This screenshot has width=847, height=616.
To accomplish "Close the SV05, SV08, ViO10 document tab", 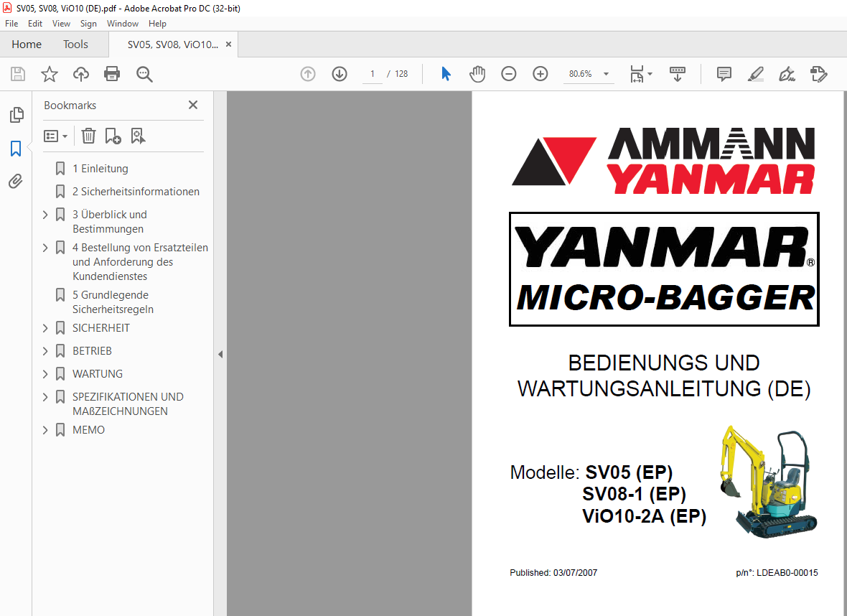I will pyautogui.click(x=228, y=45).
